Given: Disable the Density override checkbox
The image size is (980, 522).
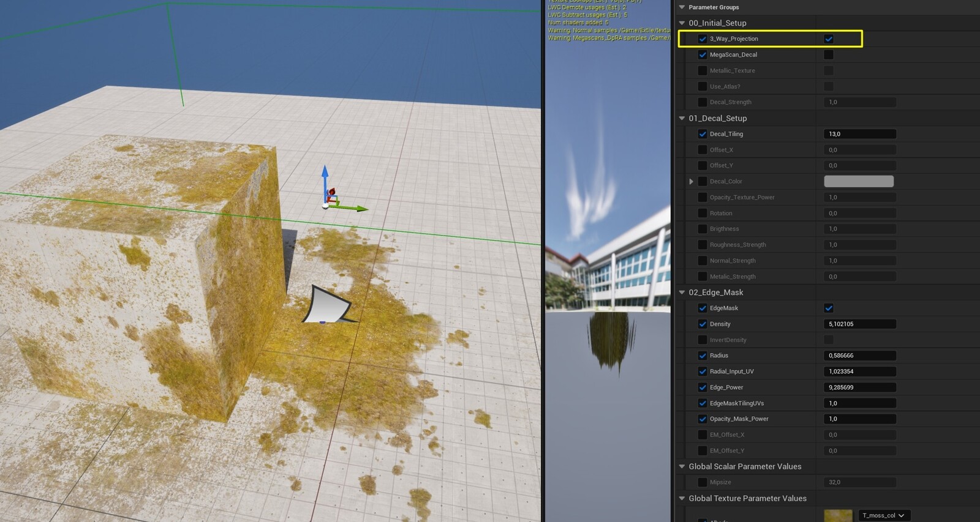Looking at the screenshot, I should point(703,324).
